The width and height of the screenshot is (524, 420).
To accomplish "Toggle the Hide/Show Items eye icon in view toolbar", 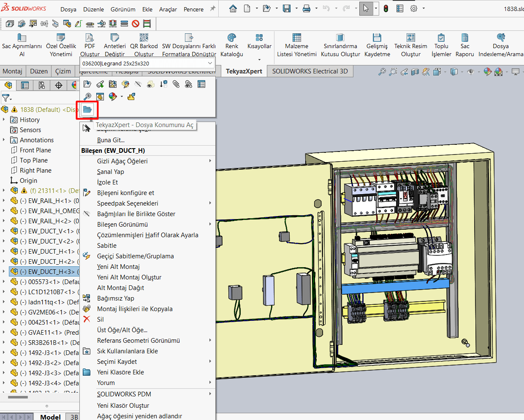I will click(x=471, y=72).
